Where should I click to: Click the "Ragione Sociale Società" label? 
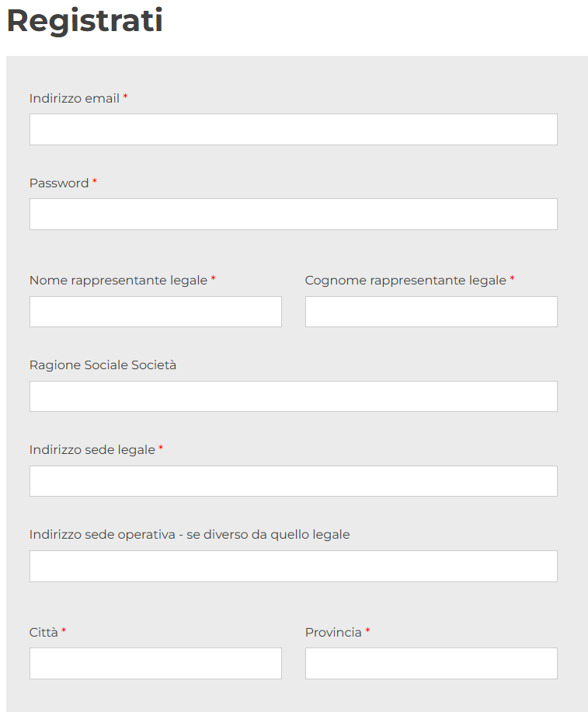pos(103,365)
